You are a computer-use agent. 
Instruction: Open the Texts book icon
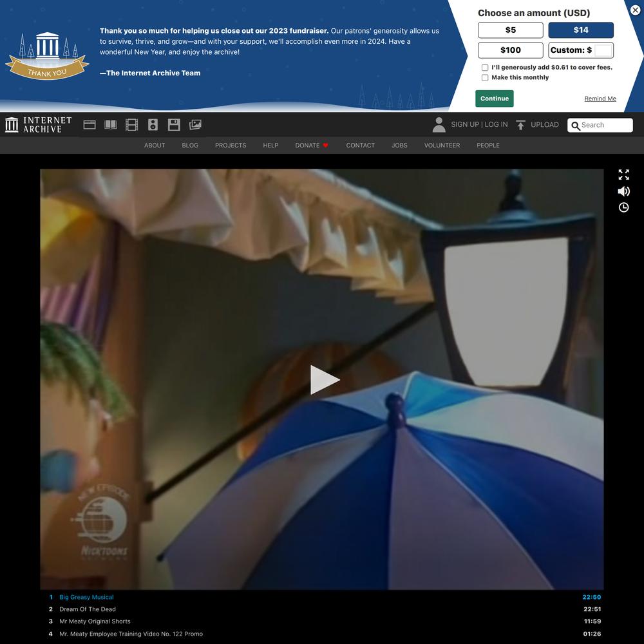pyautogui.click(x=111, y=125)
